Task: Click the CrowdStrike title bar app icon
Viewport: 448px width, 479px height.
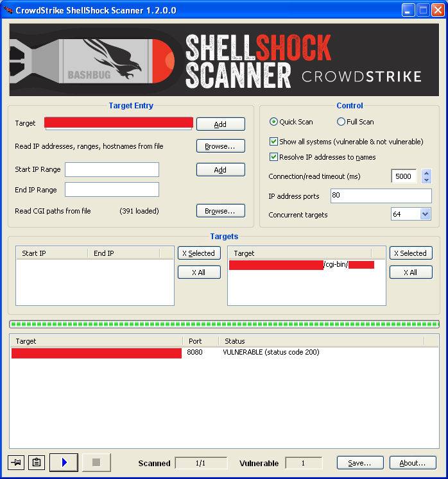Action: [x=8, y=10]
